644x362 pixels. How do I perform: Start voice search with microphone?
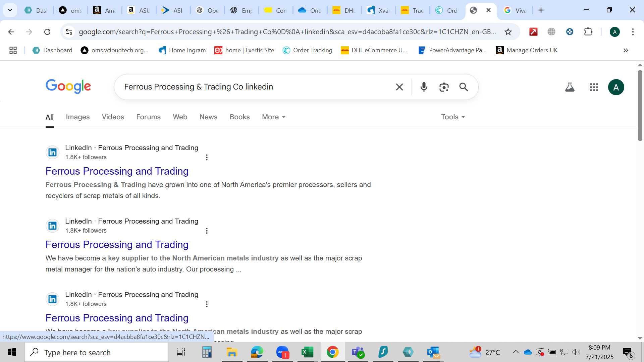(x=424, y=87)
